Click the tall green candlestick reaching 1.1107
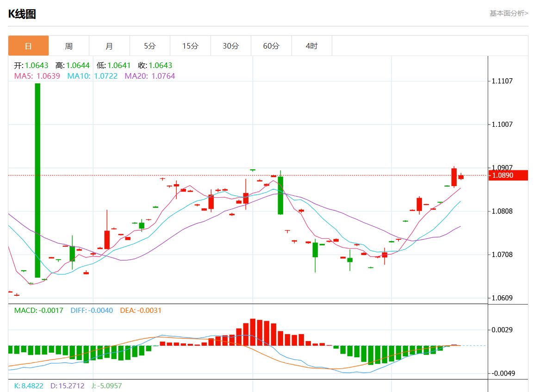The image size is (540, 392). pyautogui.click(x=37, y=180)
